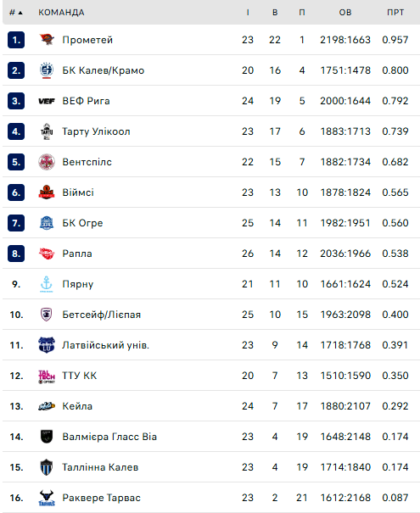Image resolution: width=420 pixels, height=513 pixels.
Task: Sort by the ПРТ column header
Action: tap(395, 13)
